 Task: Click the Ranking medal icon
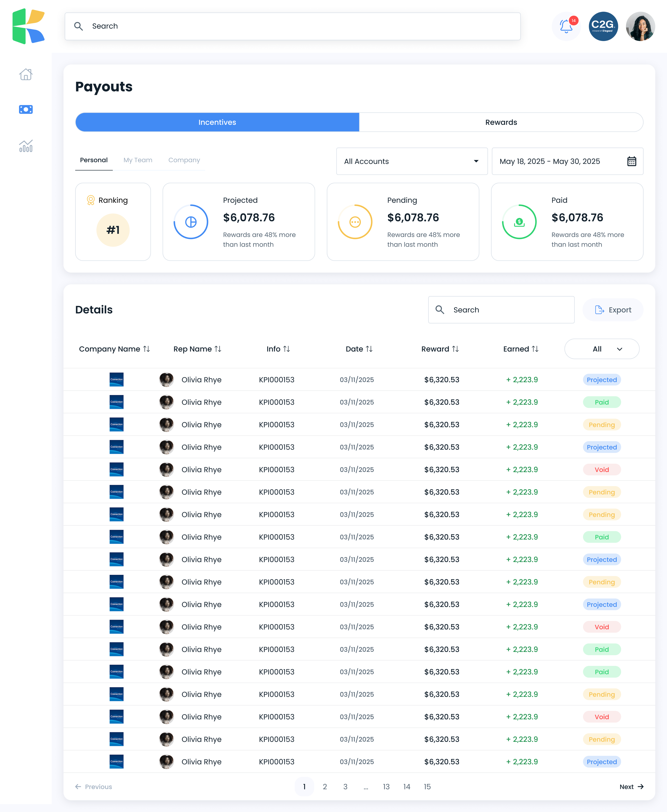91,200
